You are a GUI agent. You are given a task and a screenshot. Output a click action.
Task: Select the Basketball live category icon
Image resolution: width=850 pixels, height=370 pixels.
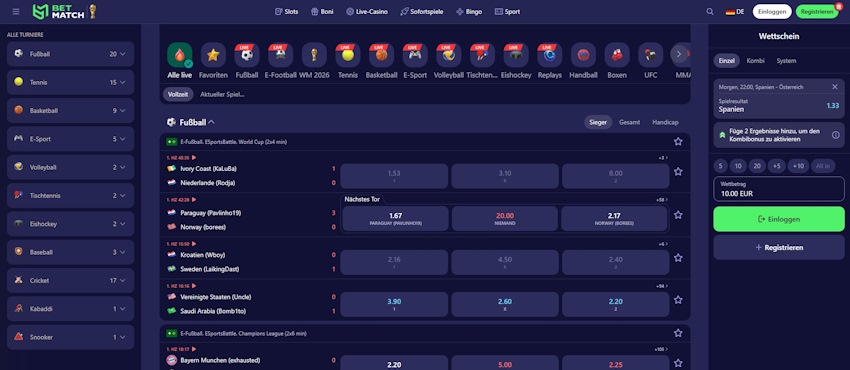(x=381, y=55)
